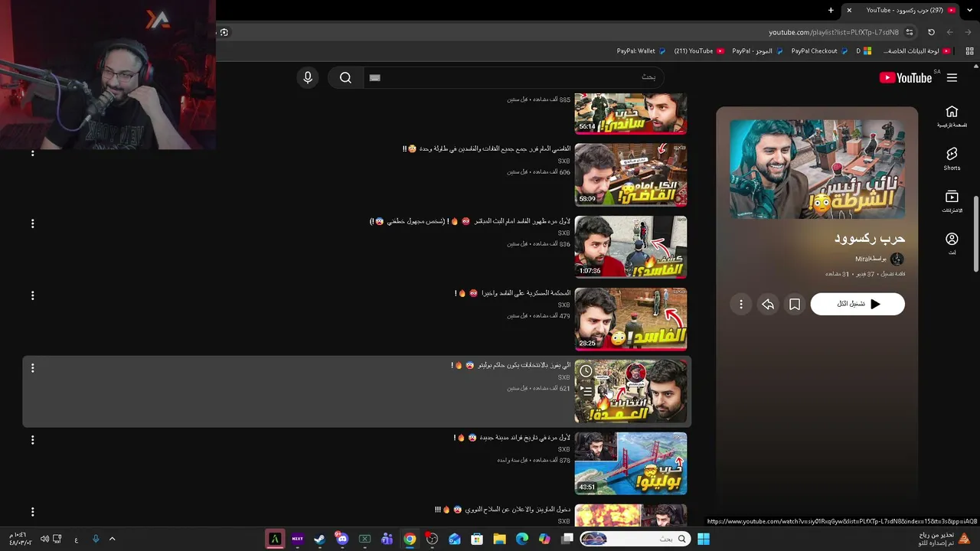This screenshot has height=551, width=980.
Task: Search by voice with the microphone icon
Action: (308, 77)
